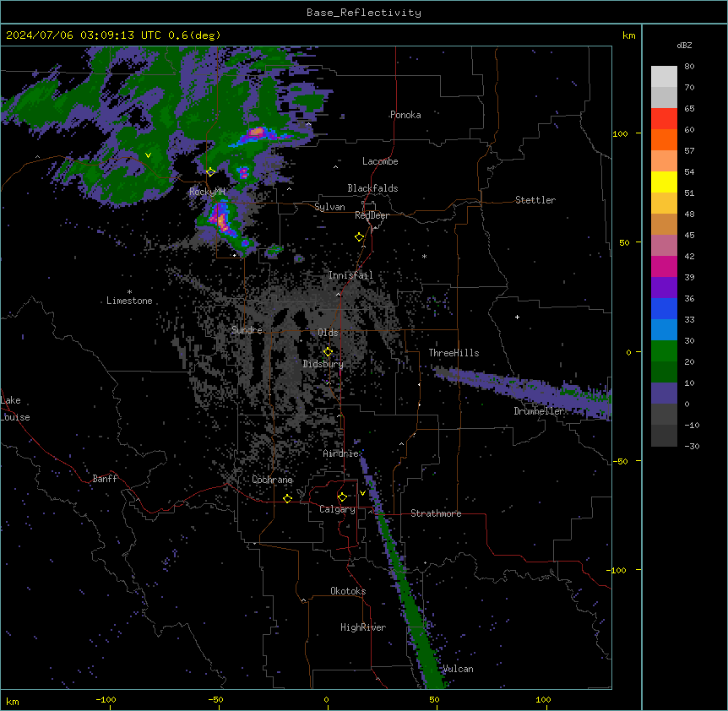728x711 pixels.
Task: Click the white 80 dBZ legend swatch
Action: pos(664,77)
